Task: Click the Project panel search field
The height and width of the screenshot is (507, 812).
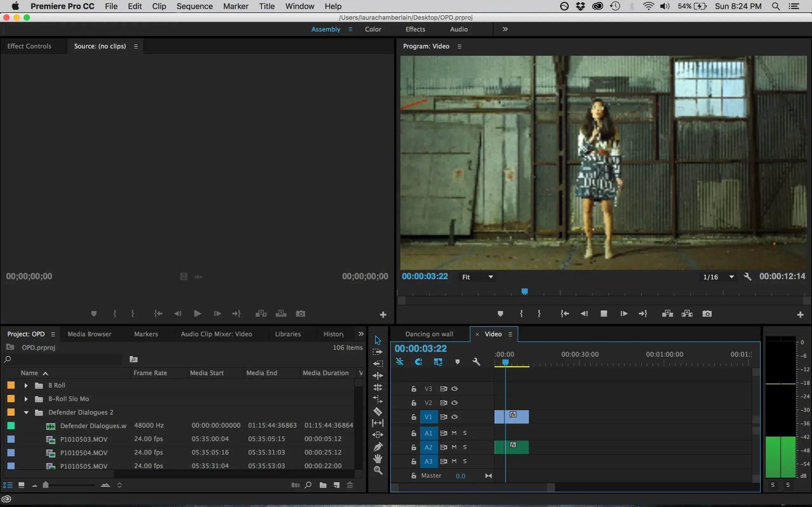Action: point(67,359)
